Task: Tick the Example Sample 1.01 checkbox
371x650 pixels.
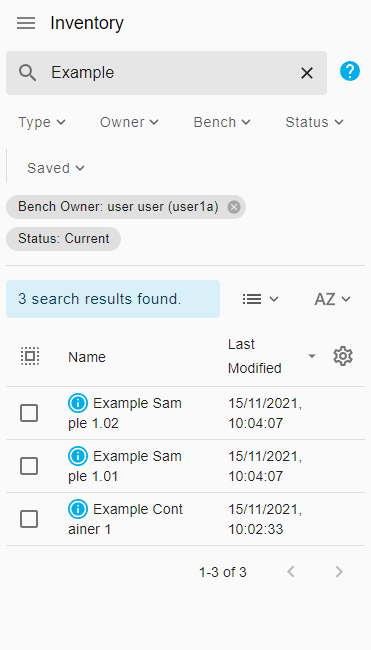Action: tap(29, 466)
